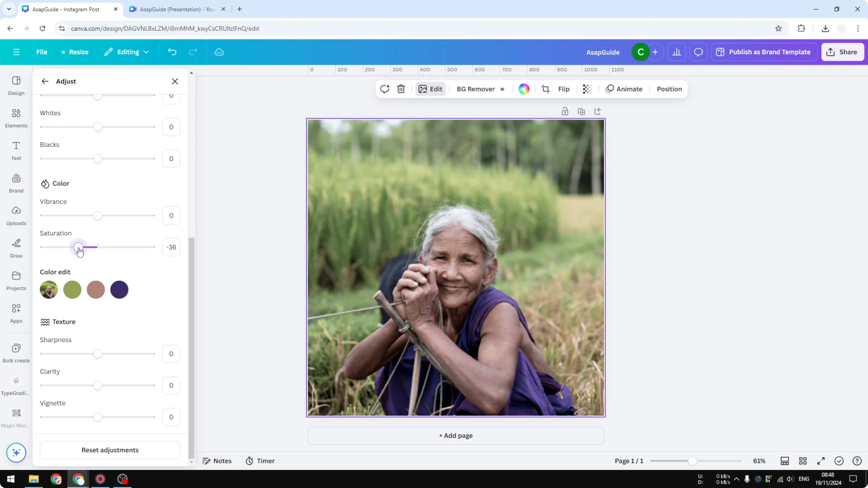Screen dimensions: 868x488
Task: Open the transparency control
Action: tap(588, 89)
